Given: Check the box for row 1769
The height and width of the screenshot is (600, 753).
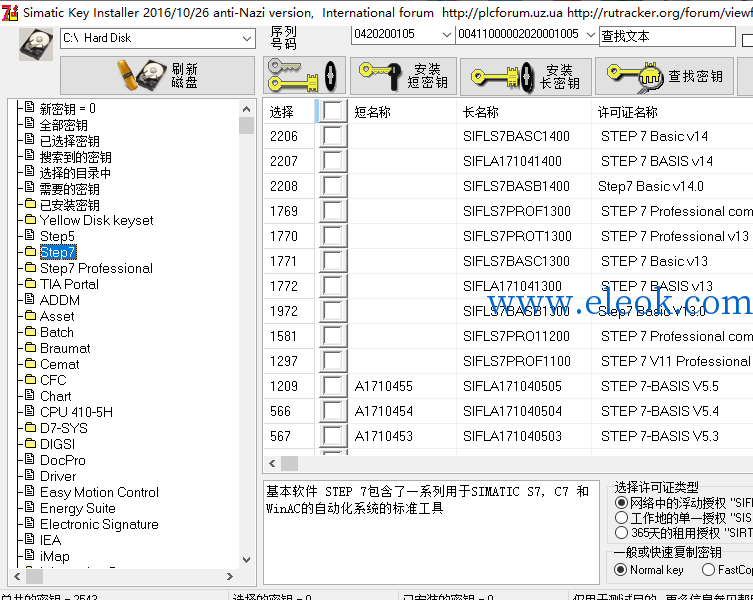Looking at the screenshot, I should 333,211.
